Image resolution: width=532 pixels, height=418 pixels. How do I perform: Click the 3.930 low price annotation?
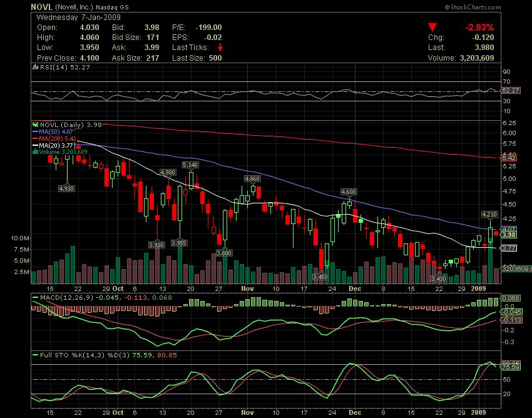click(x=156, y=245)
